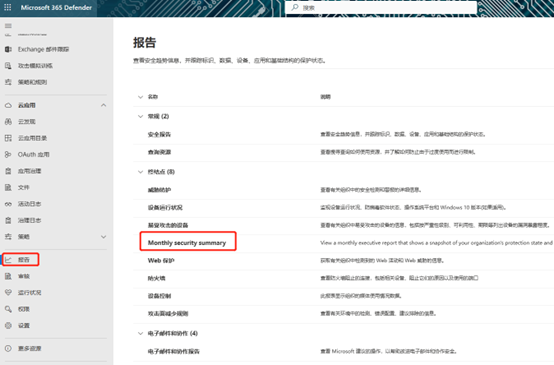Open the 防火墙 report
Viewport: 554px width, 365px height.
[x=157, y=278]
